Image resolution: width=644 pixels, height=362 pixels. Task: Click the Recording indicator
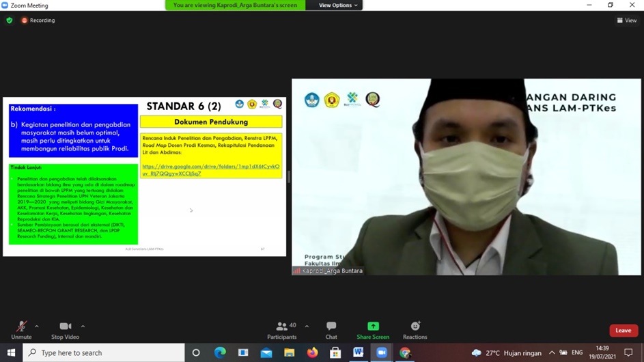[38, 20]
